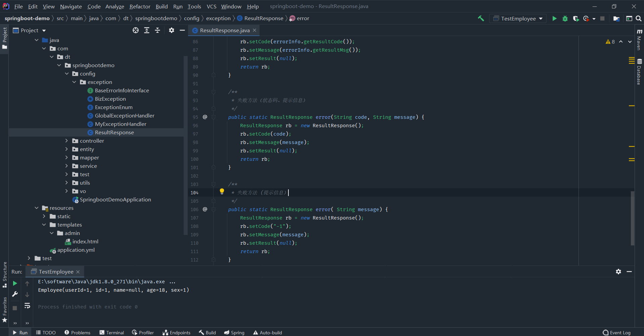Toggle the Favorites tool window
Viewport: 644px width, 336px height.
(x=5, y=310)
